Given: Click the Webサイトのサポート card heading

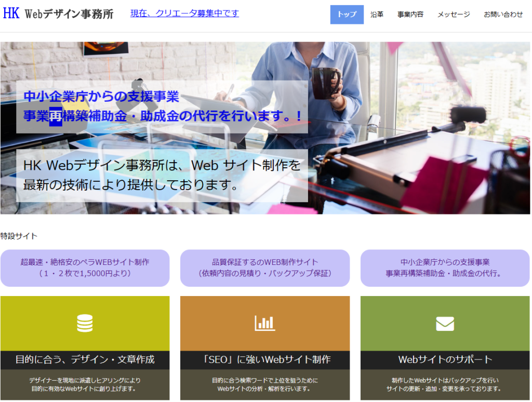Looking at the screenshot, I should pyautogui.click(x=445, y=359).
